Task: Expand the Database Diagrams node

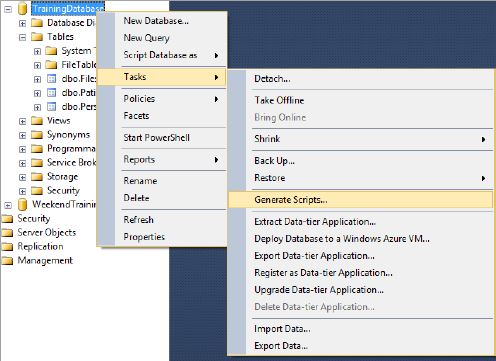Action: [x=22, y=24]
